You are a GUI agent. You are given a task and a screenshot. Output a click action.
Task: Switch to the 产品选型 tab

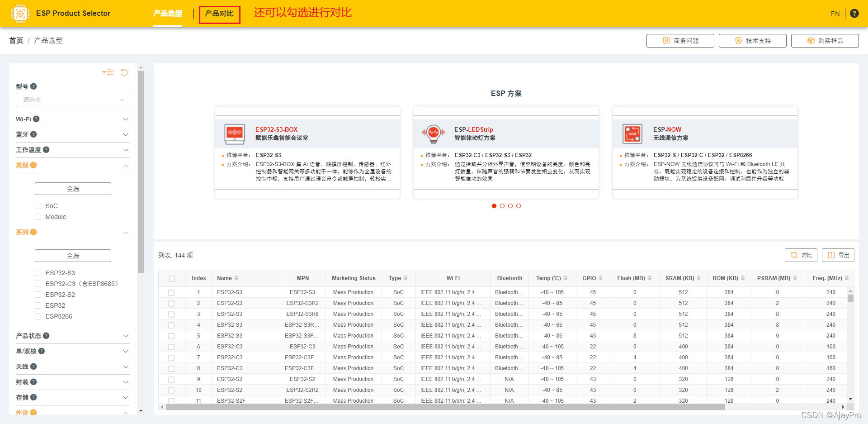click(168, 14)
